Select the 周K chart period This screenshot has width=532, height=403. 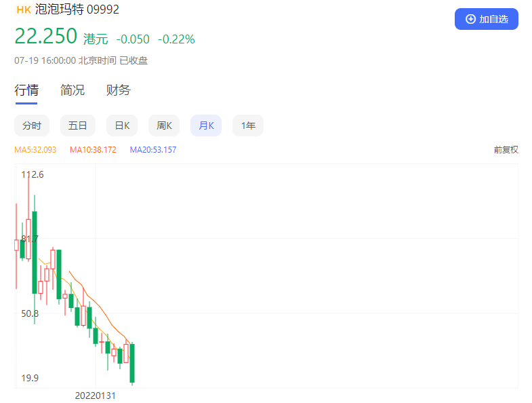pyautogui.click(x=164, y=126)
